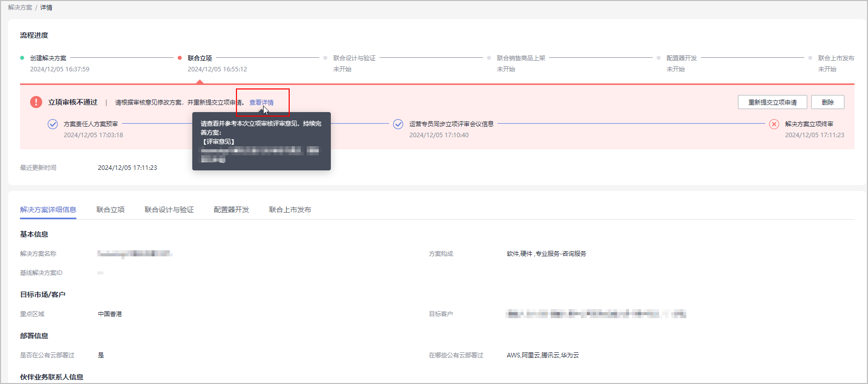This screenshot has height=384, width=868.
Task: Click the grey dot for 联合销售商品上架 step
Action: [x=489, y=58]
